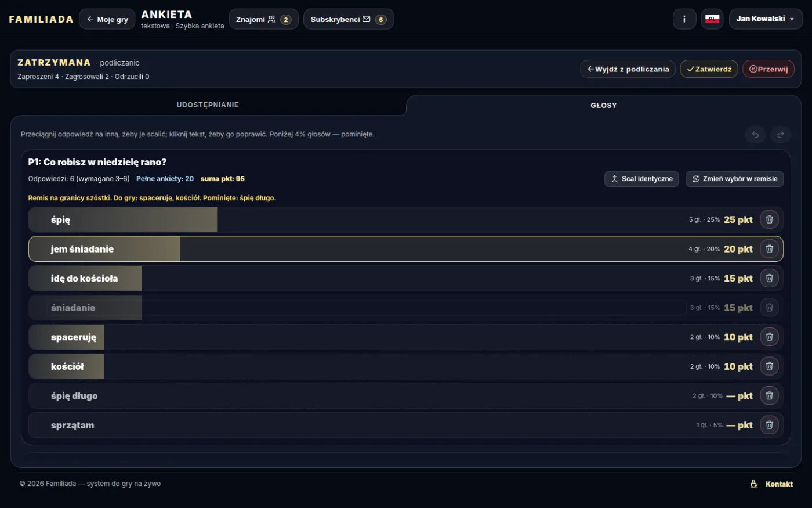Click the Przerwij button

768,69
